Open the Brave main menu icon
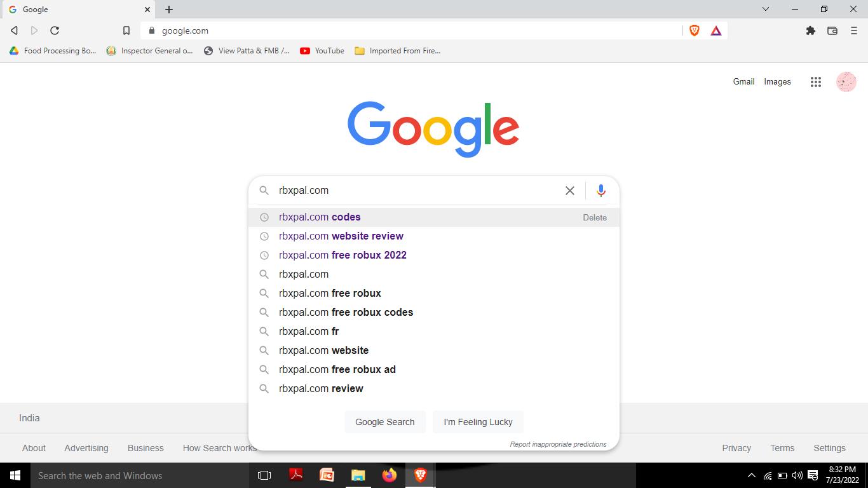Image resolution: width=868 pixels, height=488 pixels. point(854,30)
